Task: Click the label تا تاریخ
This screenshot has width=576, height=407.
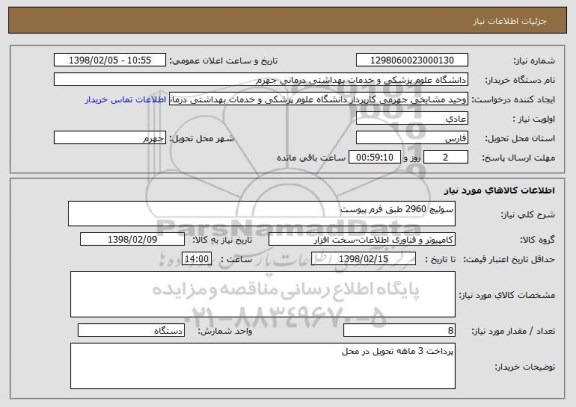Action: pos(440,259)
